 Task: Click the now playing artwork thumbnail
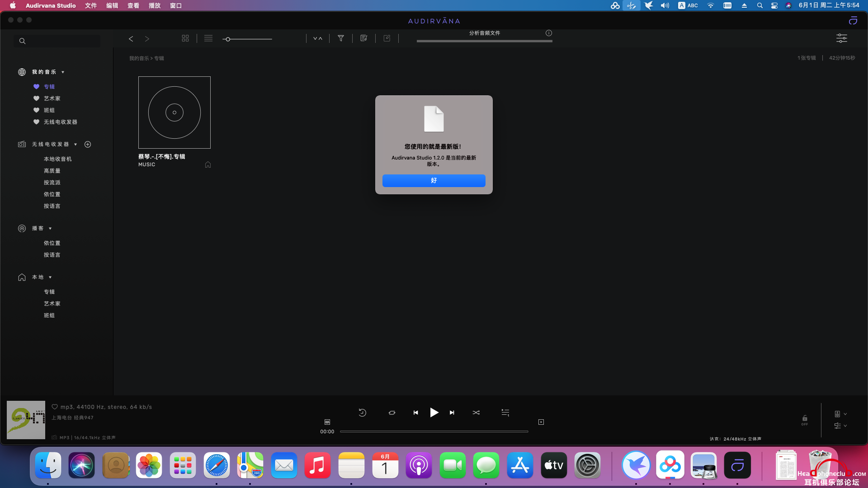[26, 420]
